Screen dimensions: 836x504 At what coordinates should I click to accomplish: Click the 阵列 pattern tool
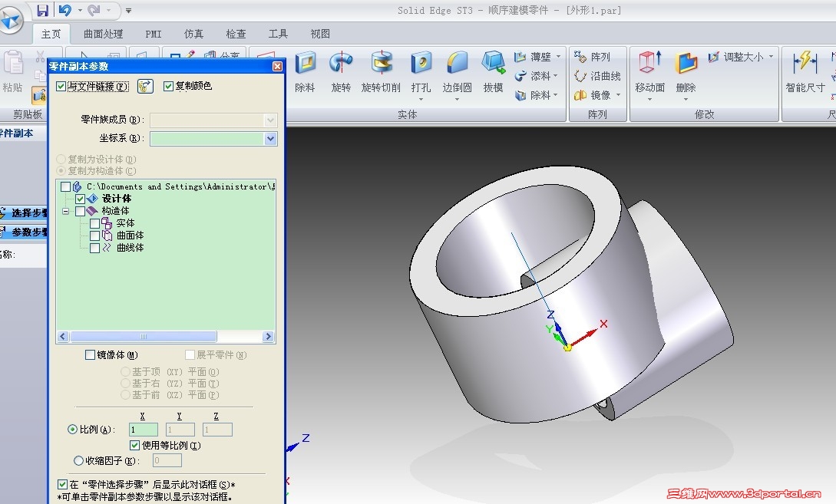click(x=592, y=57)
